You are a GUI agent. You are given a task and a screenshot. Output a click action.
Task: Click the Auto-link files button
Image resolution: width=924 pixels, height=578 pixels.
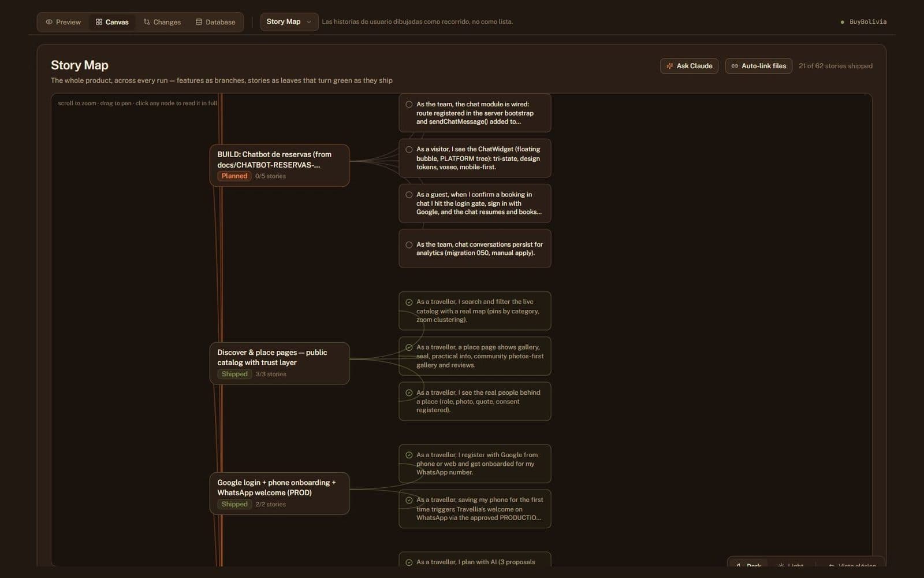tap(758, 66)
